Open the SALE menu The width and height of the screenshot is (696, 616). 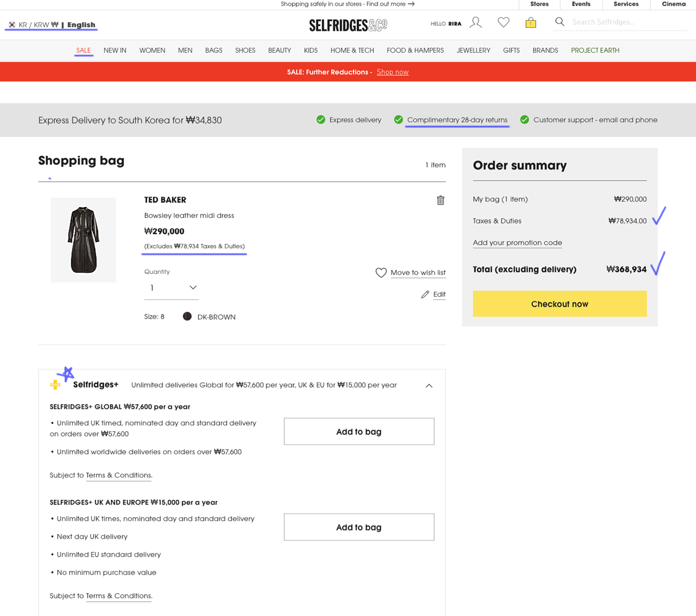[x=84, y=51]
